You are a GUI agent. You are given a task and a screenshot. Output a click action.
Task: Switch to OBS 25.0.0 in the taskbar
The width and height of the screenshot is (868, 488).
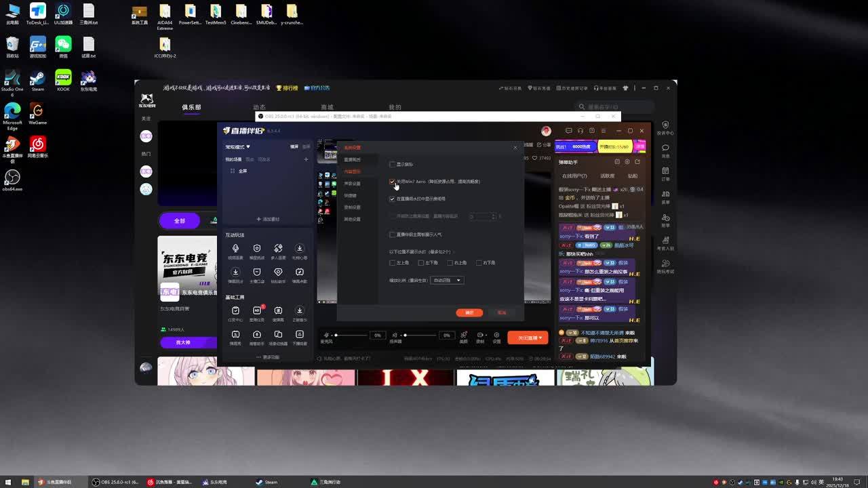pyautogui.click(x=117, y=482)
